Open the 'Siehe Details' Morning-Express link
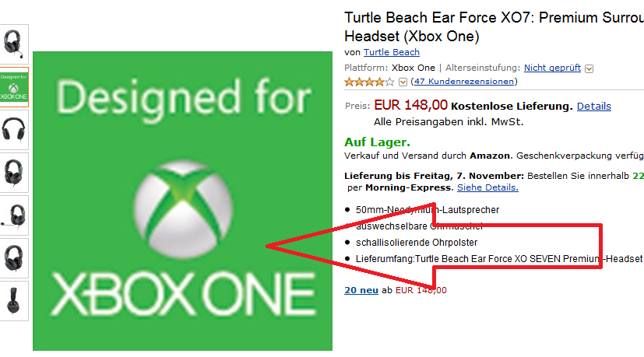 click(x=487, y=187)
